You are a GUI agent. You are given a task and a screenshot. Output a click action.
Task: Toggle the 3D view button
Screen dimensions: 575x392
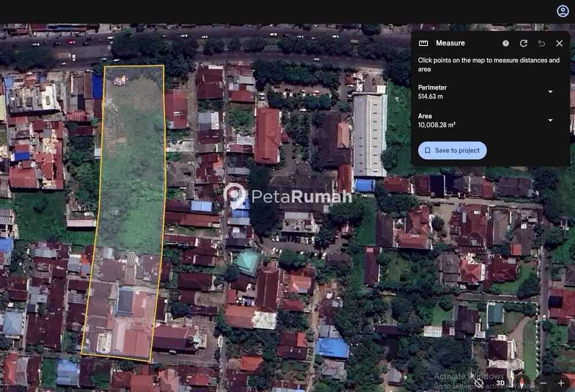pyautogui.click(x=500, y=383)
